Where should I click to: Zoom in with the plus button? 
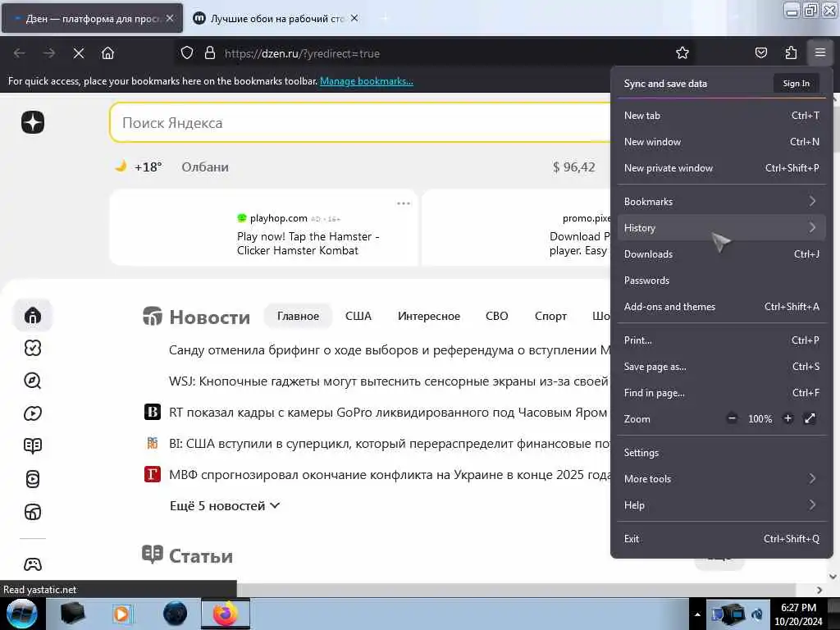point(787,418)
